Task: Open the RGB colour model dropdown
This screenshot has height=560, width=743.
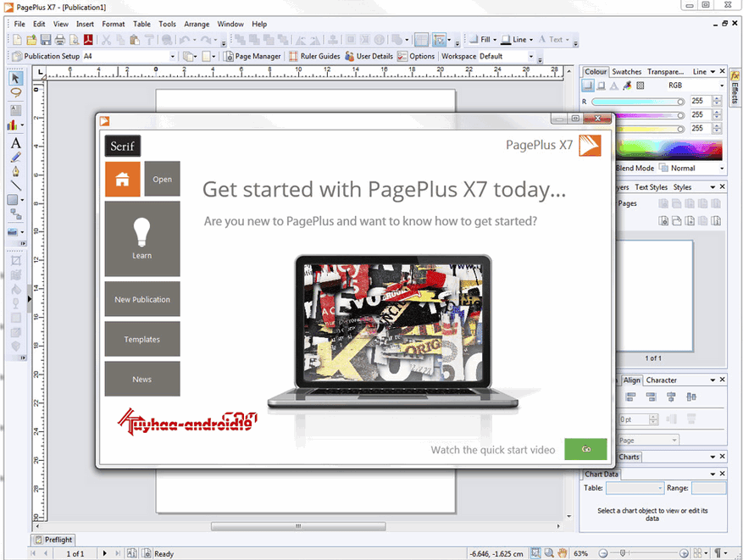Action: pos(722,86)
